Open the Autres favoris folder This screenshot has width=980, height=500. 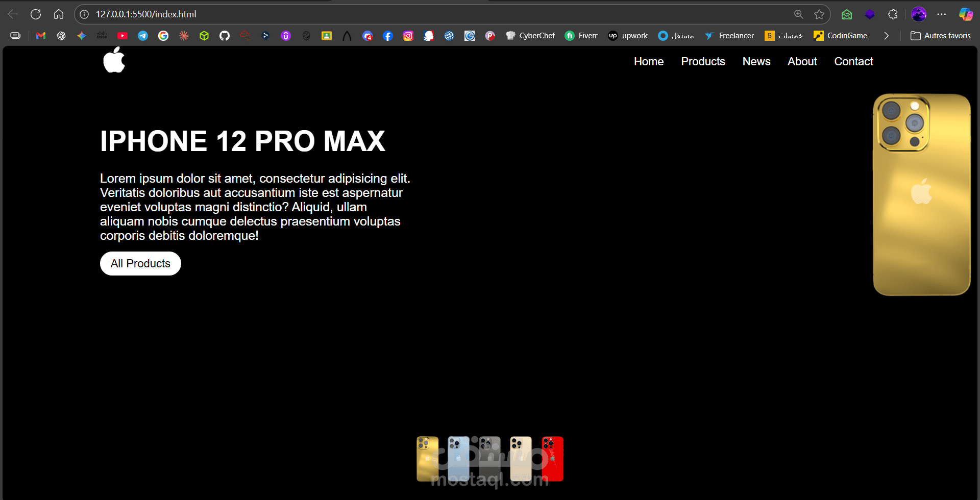tap(941, 36)
